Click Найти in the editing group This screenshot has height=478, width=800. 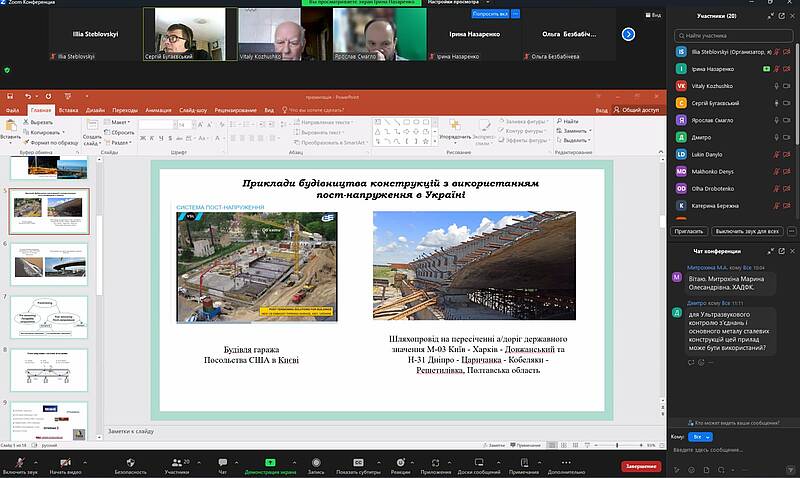[x=568, y=121]
